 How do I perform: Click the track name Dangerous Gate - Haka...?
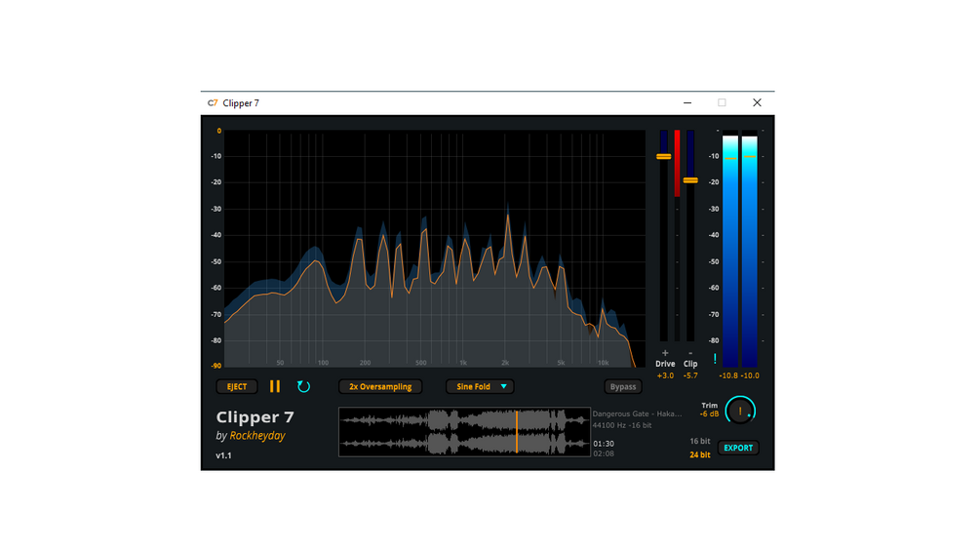point(637,413)
